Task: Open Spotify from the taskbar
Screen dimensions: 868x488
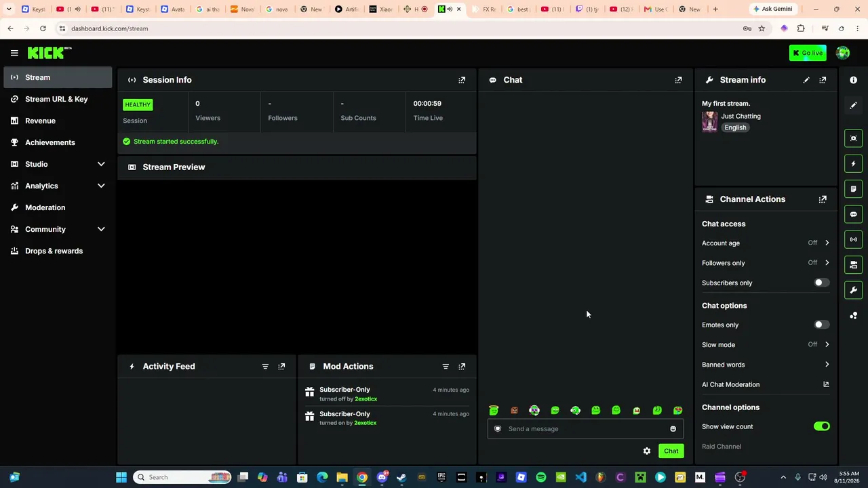Action: tap(540, 477)
